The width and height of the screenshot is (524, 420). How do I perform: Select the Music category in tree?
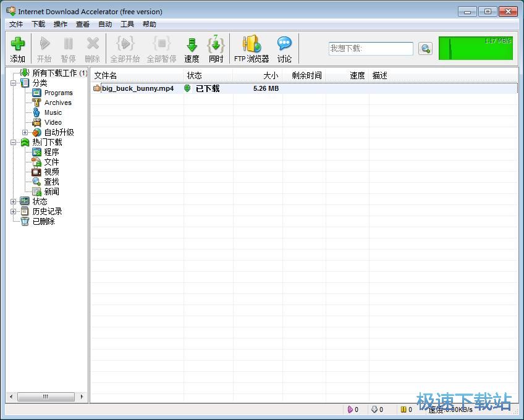tap(53, 112)
